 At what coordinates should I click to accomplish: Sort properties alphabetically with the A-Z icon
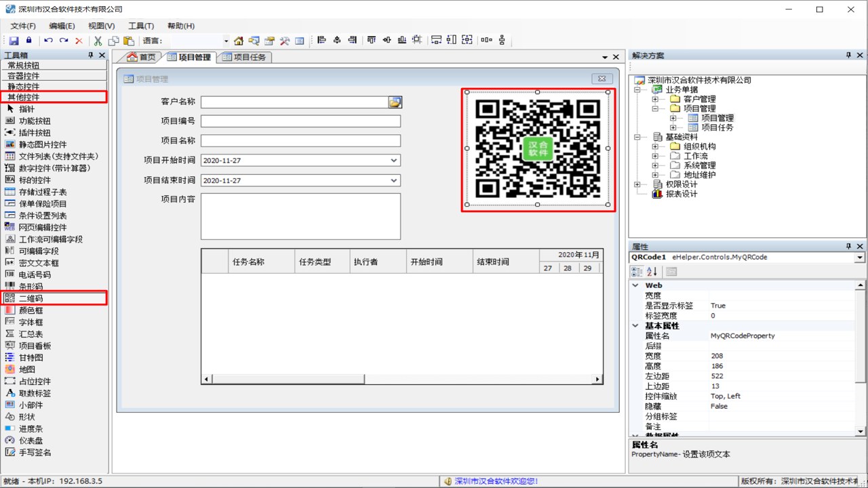(652, 271)
